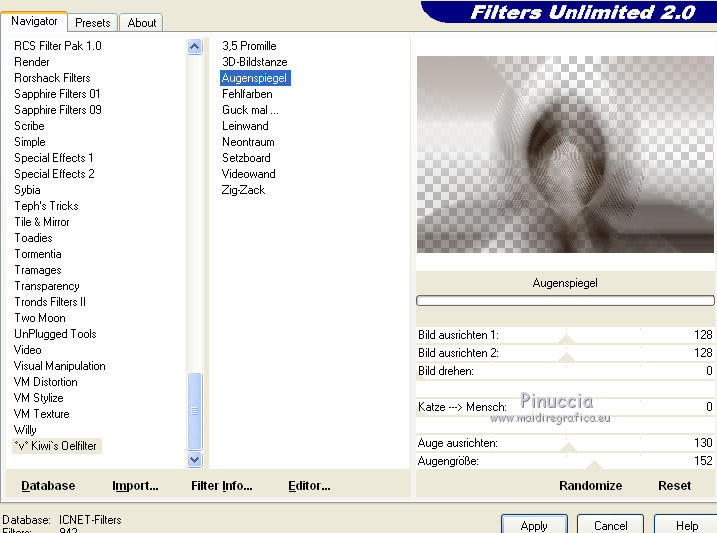Select the Scribe category

pos(29,126)
